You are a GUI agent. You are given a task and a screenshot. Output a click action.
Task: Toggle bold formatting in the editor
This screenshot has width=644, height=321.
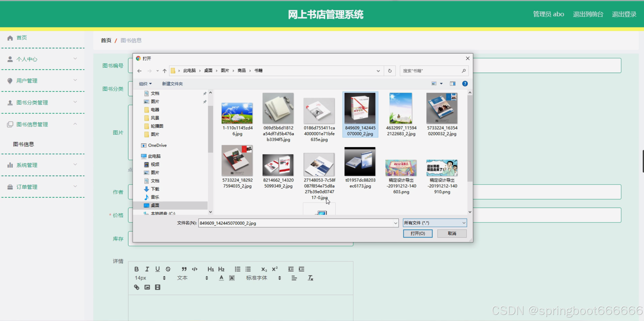click(136, 269)
